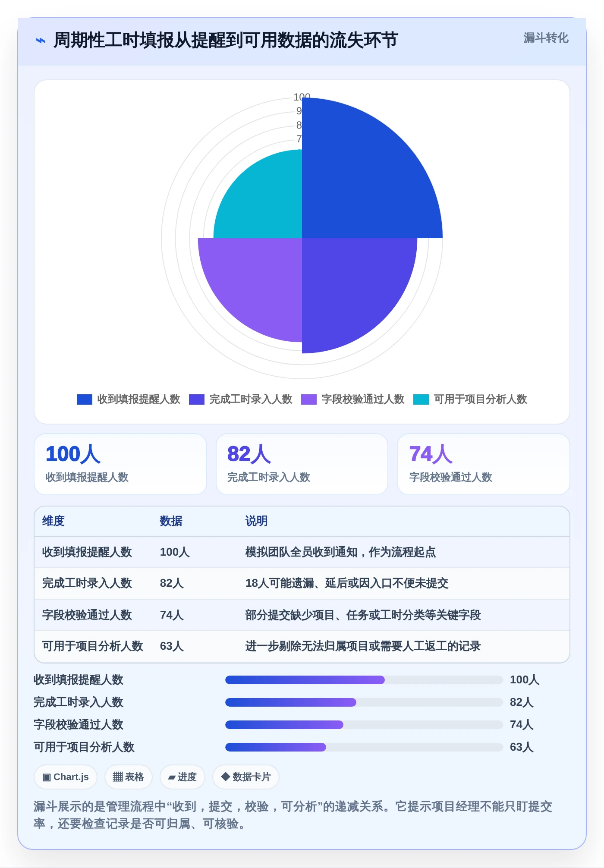
Task: Toggle 收到填报提醒人数 legend color swatch
Action: (x=84, y=399)
